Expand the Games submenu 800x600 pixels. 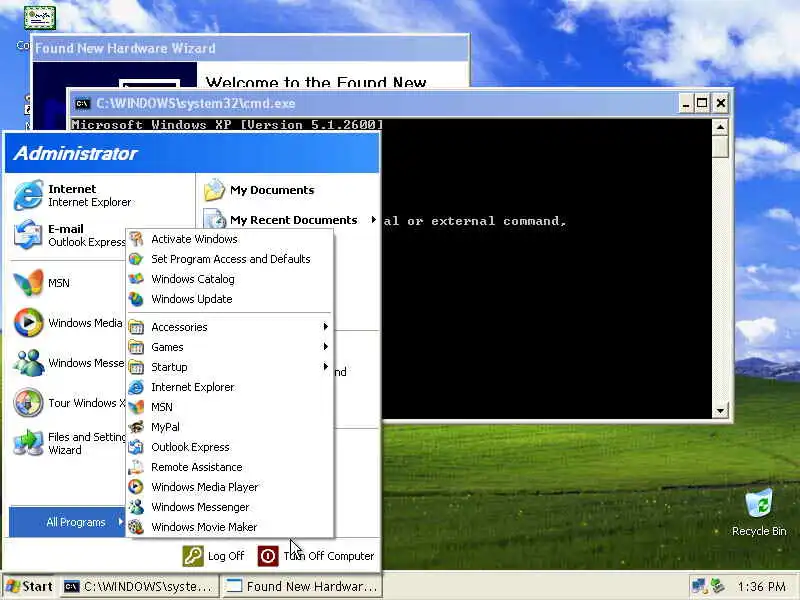tap(230, 347)
